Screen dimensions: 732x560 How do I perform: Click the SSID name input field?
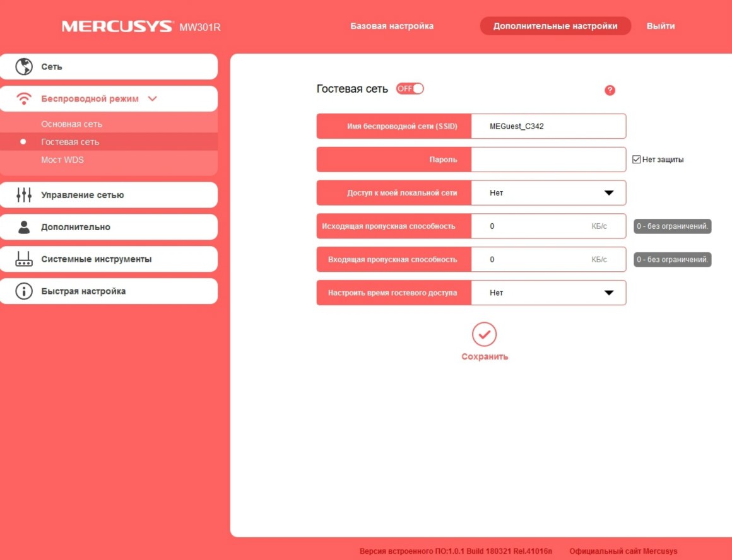(548, 126)
